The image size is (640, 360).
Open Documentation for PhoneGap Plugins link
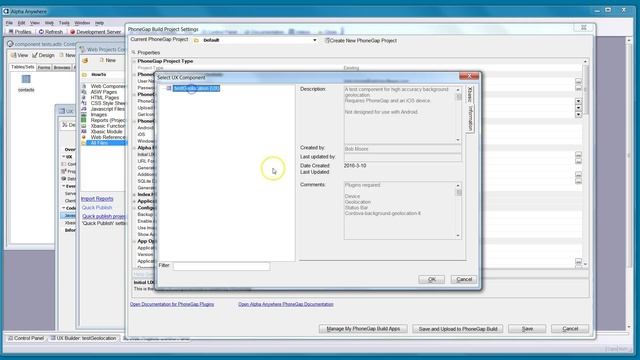point(172,304)
